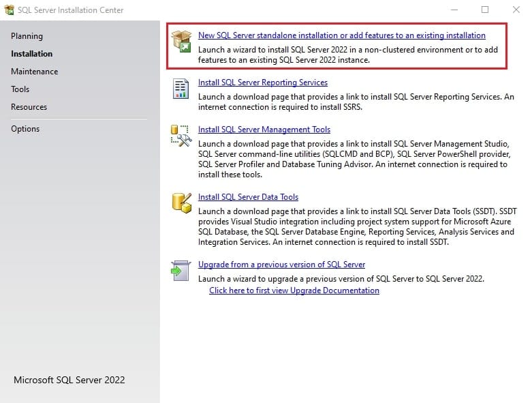The height and width of the screenshot is (403, 532).
Task: Launch New SQL Server standalone installation link
Action: [342, 35]
